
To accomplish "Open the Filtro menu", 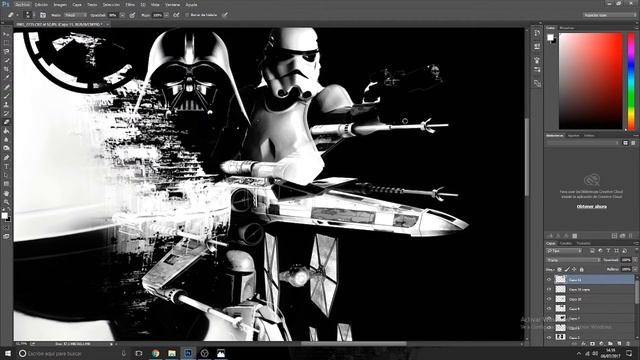I will [130, 5].
